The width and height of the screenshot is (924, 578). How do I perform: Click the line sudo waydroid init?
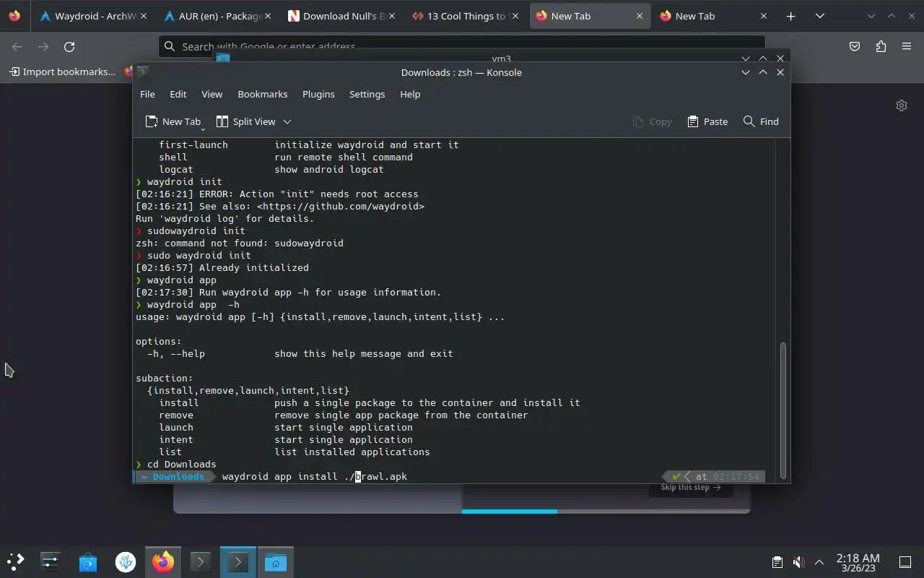199,255
